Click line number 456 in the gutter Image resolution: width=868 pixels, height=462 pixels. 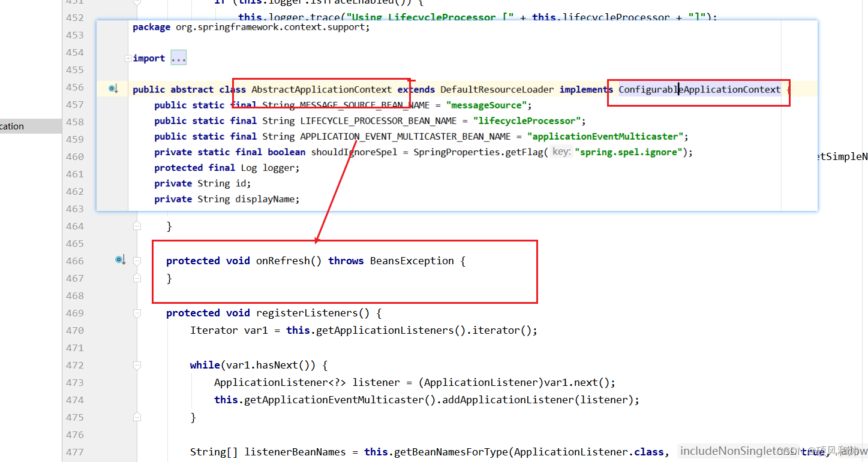tap(75, 87)
